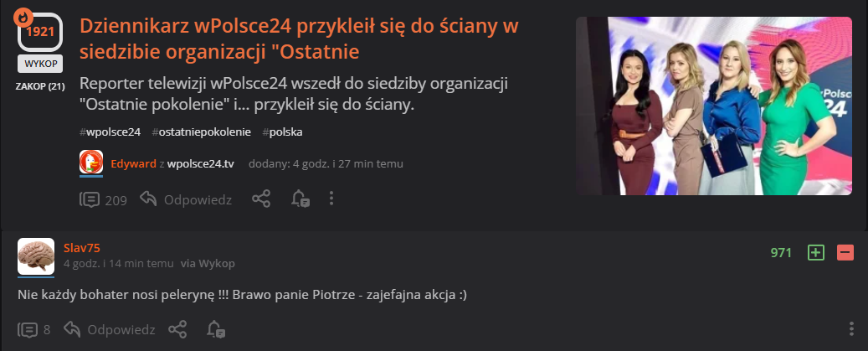Click the share icon under Slav75's comment
Image resolution: width=868 pixels, height=351 pixels.
point(177,329)
